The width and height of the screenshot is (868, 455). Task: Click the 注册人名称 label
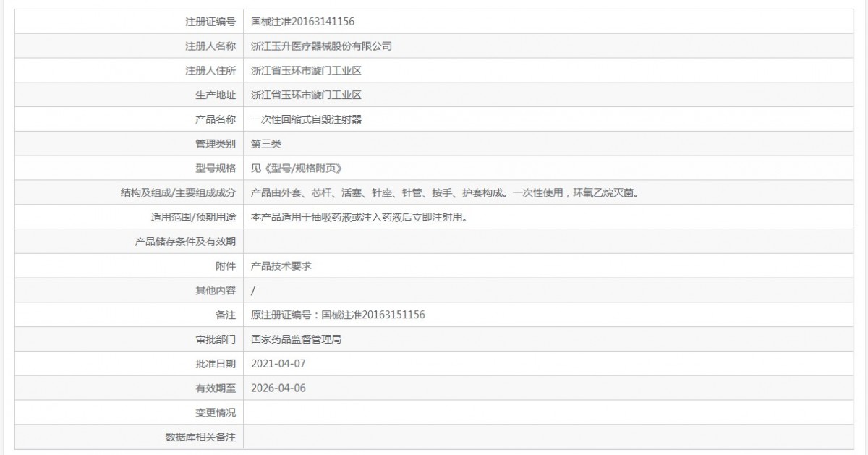(x=210, y=46)
